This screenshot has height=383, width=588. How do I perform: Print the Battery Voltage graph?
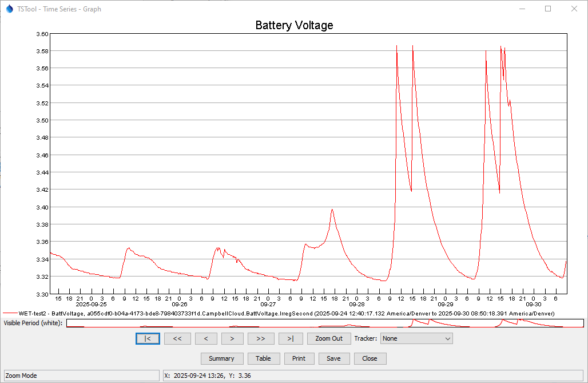[x=299, y=358]
